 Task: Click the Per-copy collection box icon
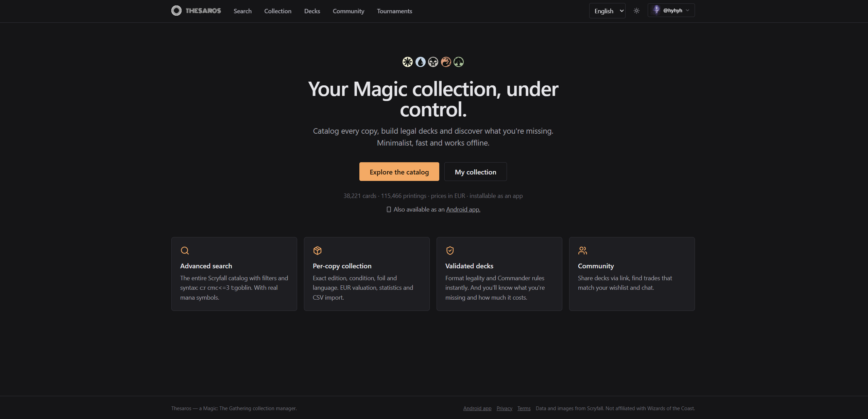tap(317, 251)
